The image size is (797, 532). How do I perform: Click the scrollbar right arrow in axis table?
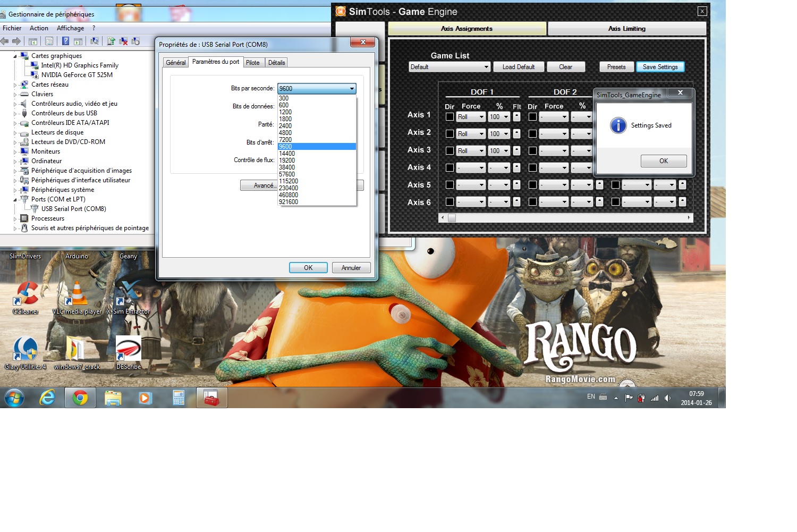pyautogui.click(x=689, y=217)
